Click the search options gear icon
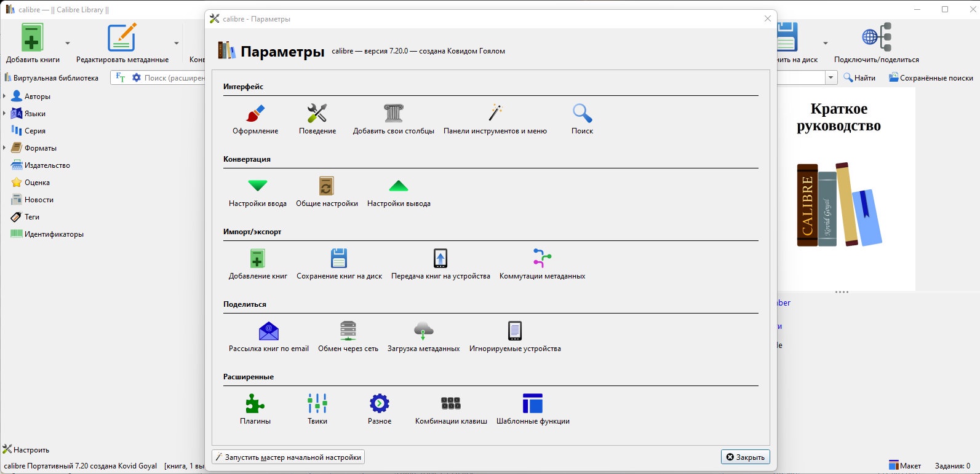This screenshot has width=980, height=474. [137, 78]
